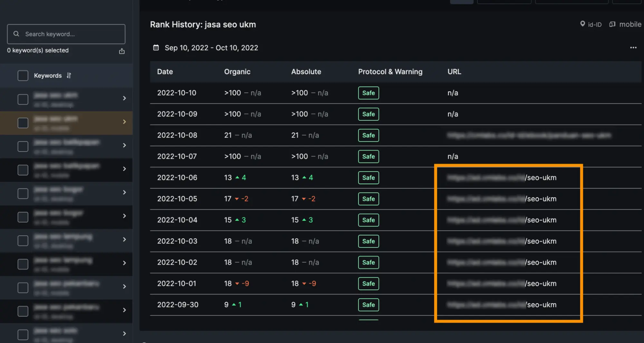Click the green up arrow in Organic for 2022-09-30
The height and width of the screenshot is (343, 644).
pyautogui.click(x=234, y=304)
